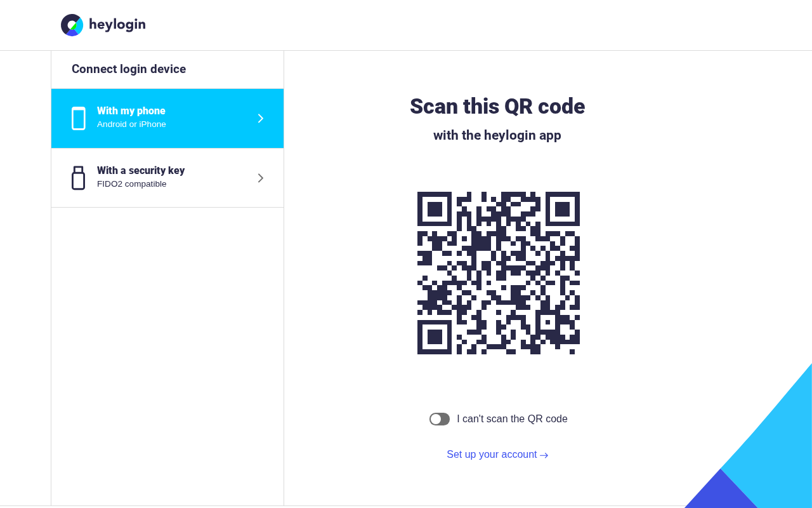The width and height of the screenshot is (812, 508).
Task: Open the Set up your account link
Action: tap(497, 455)
